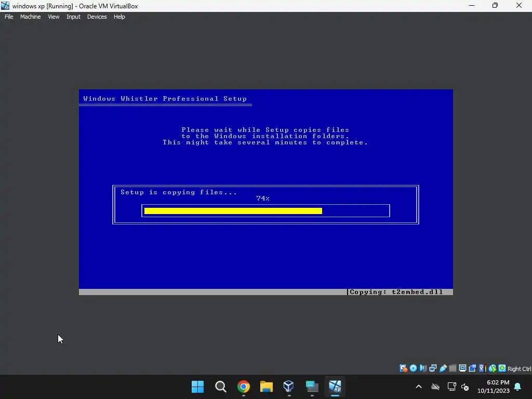Click the Windows Whistler Professional Setup heading
This screenshot has width=532, height=399.
point(165,99)
